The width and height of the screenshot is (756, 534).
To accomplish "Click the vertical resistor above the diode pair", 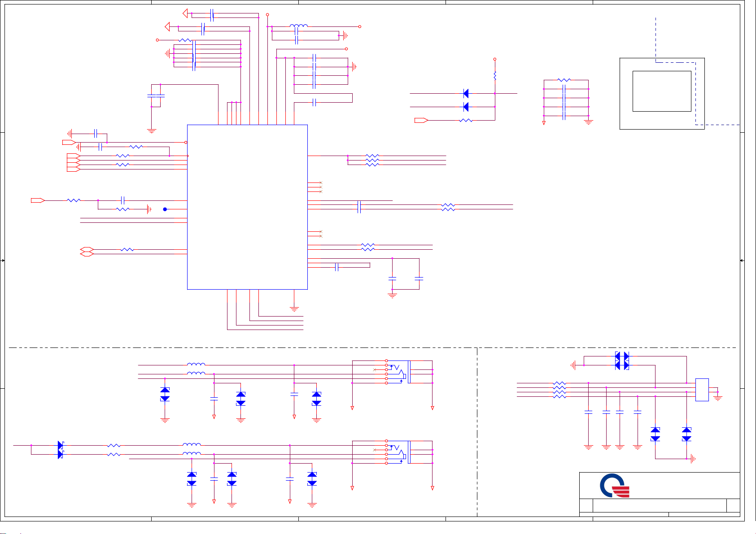I will [495, 76].
